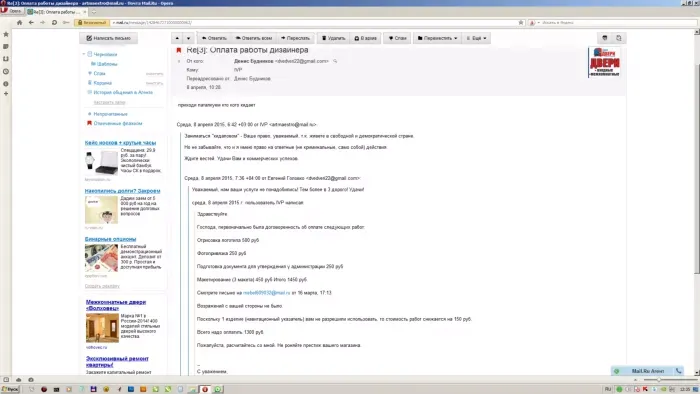This screenshot has height=394, width=700.
Task: Filter by Отмеченные флажком messages
Action: coord(118,123)
